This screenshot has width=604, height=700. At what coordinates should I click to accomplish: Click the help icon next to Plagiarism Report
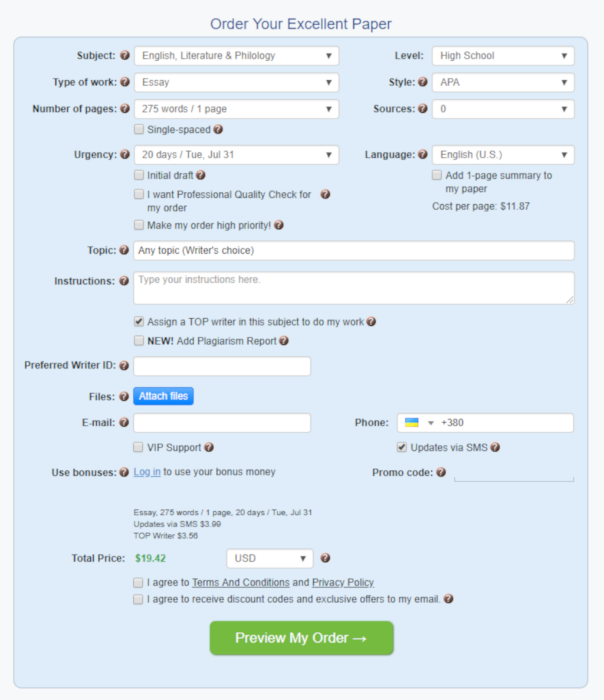[x=284, y=341]
